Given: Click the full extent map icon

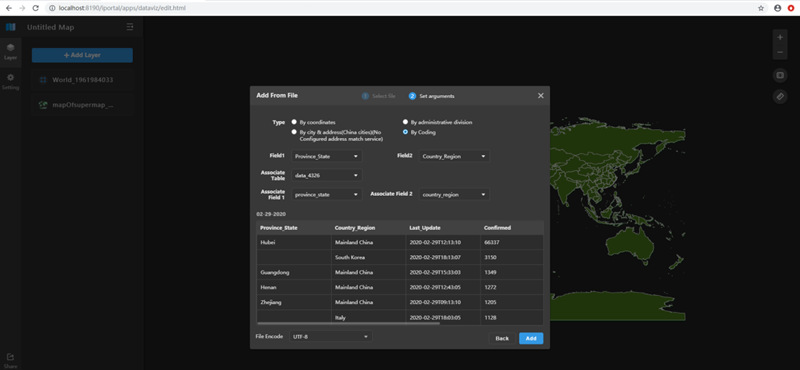Looking at the screenshot, I should [780, 76].
